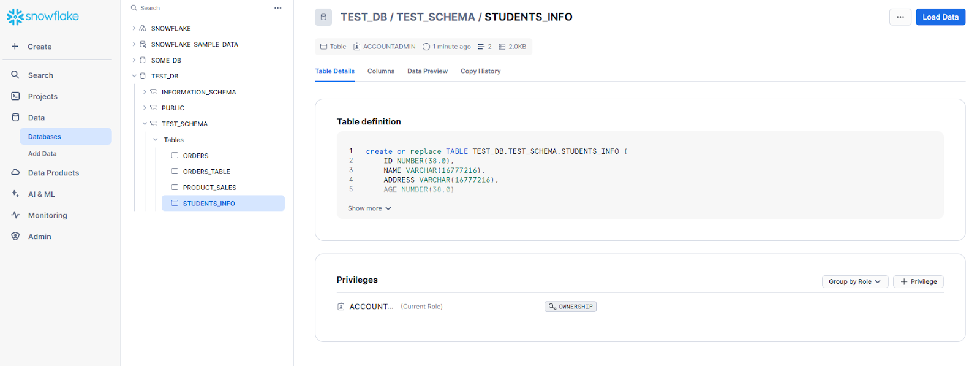Expand the table definition with Show more
This screenshot has width=980, height=366.
tap(369, 208)
